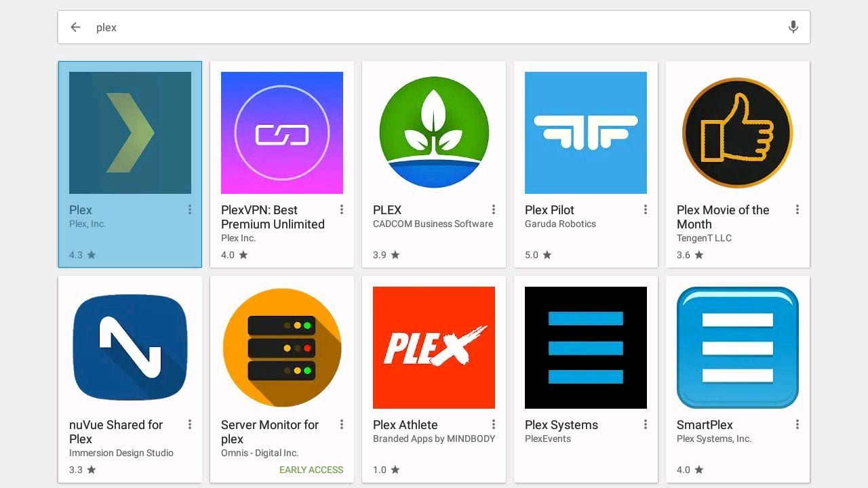Open the SmartPlex blue bars icon
This screenshot has height=488, width=868.
tap(738, 348)
